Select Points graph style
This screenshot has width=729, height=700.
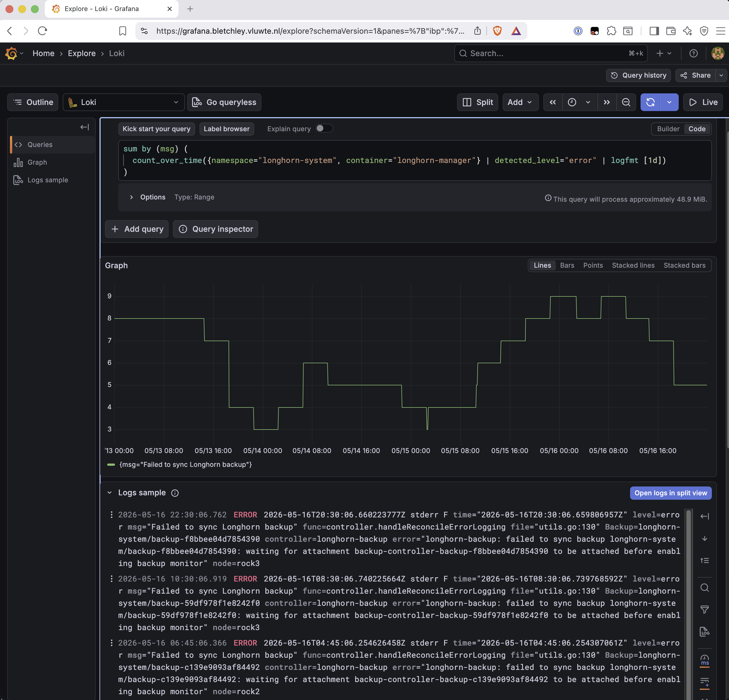point(593,265)
